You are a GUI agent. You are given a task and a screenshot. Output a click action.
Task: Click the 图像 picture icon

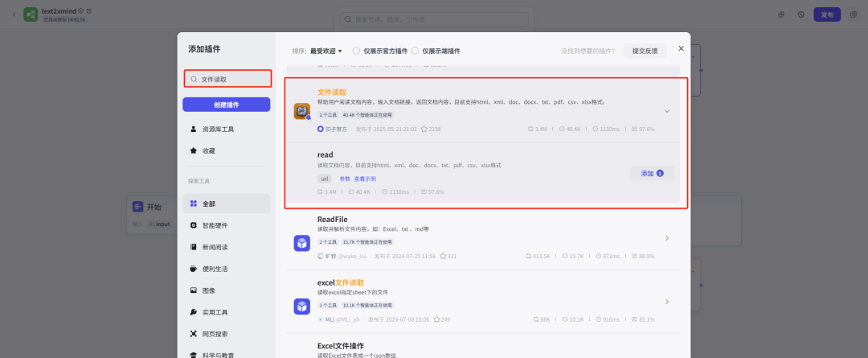click(x=193, y=290)
